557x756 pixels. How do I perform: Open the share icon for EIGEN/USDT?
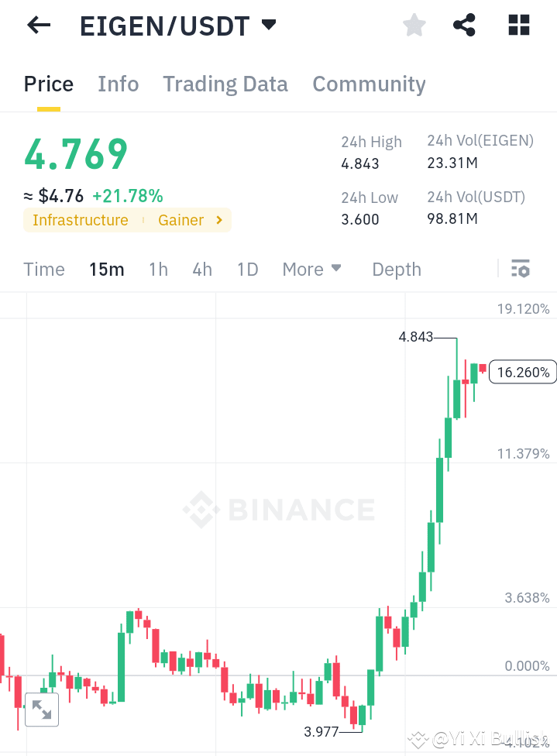point(464,25)
